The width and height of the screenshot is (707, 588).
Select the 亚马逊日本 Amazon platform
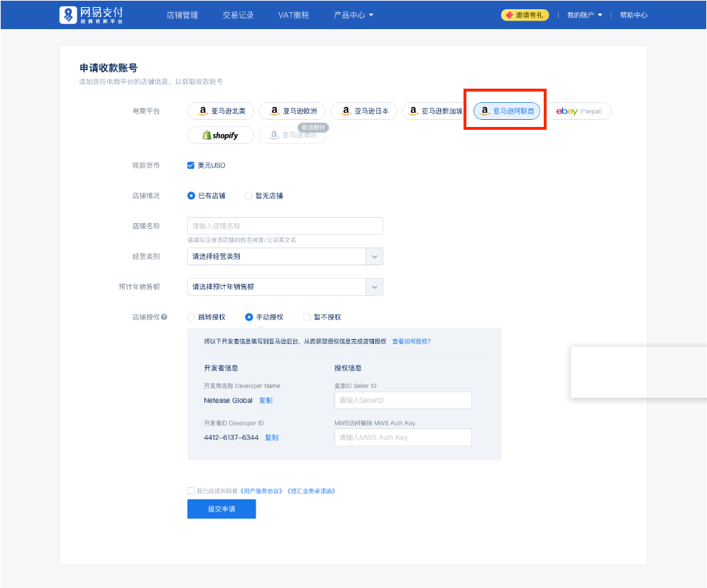click(x=363, y=111)
